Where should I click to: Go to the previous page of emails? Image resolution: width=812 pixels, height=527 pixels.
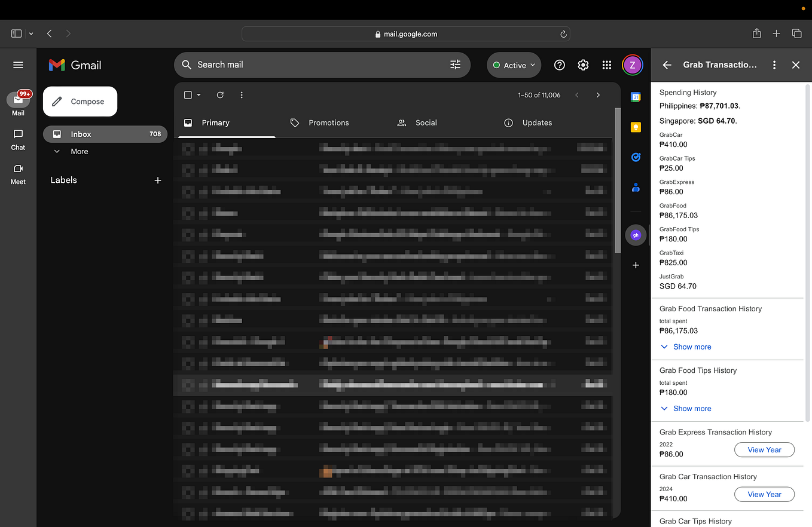(x=577, y=95)
